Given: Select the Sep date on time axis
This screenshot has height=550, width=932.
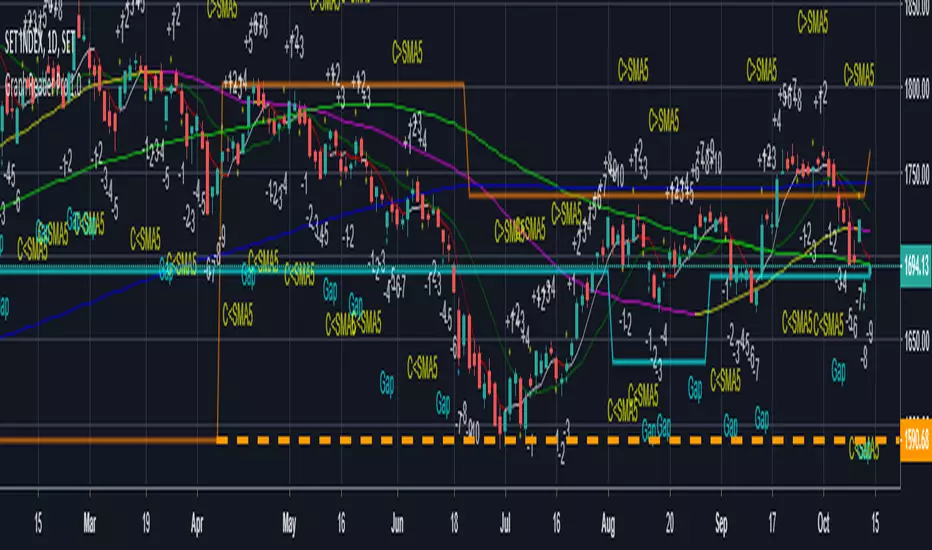Looking at the screenshot, I should click(x=721, y=524).
